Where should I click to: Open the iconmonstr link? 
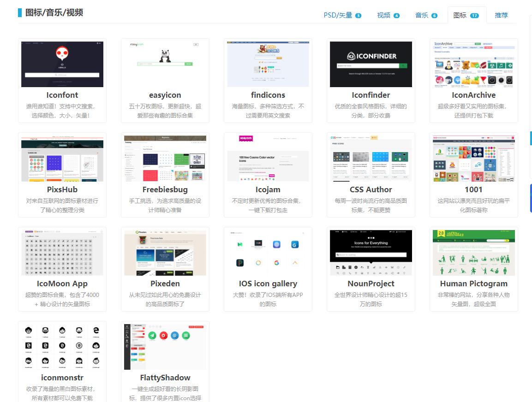click(62, 378)
